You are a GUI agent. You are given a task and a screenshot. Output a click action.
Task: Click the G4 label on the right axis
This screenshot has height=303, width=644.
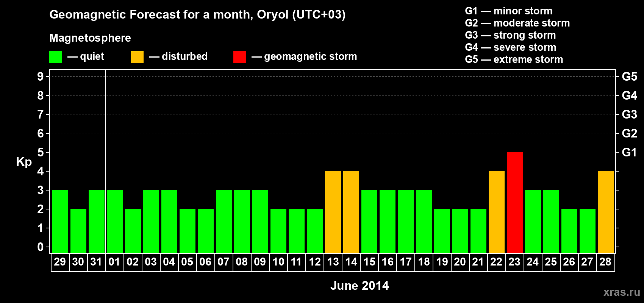click(630, 95)
